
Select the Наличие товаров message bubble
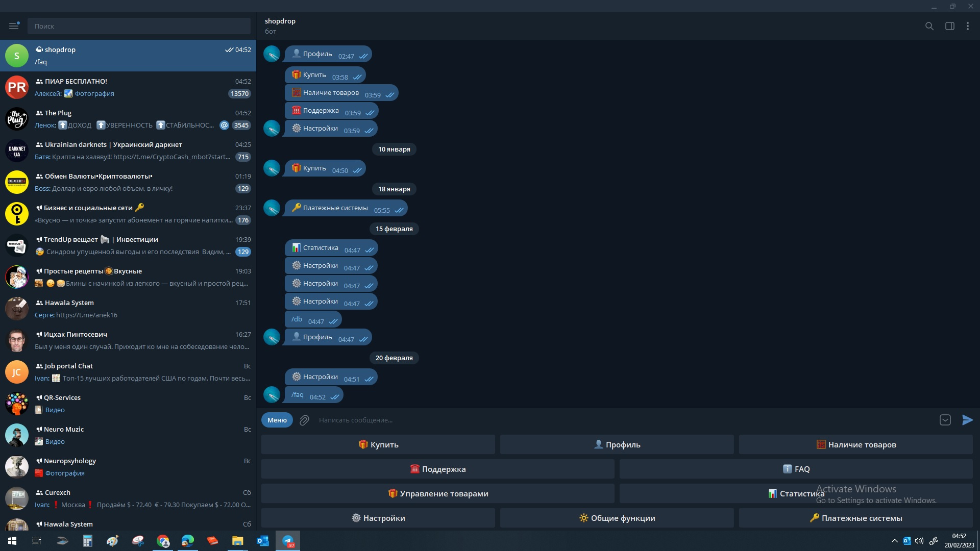(x=341, y=93)
